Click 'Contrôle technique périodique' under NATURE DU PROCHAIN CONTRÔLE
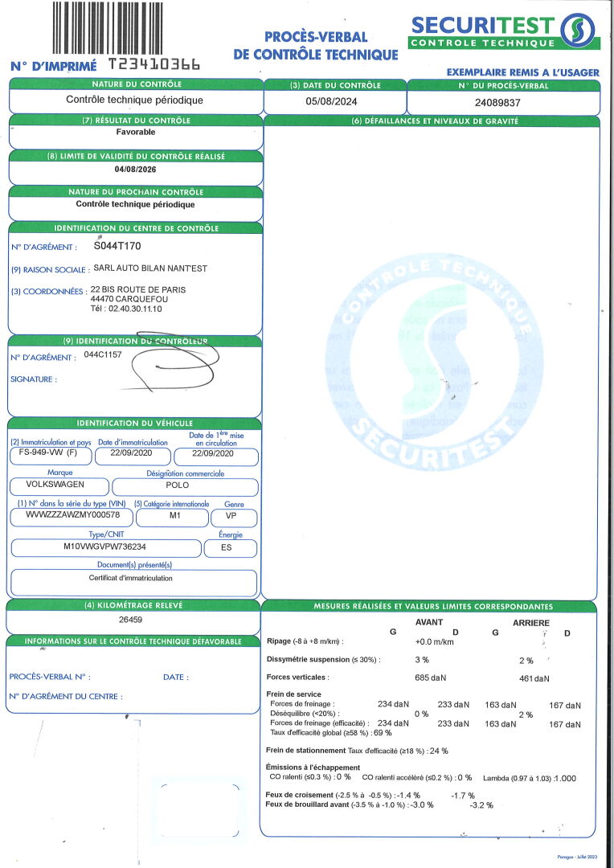 click(x=135, y=204)
